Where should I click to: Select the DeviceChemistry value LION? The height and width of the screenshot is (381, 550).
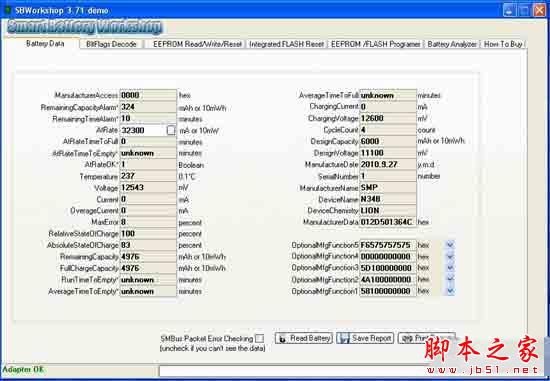pyautogui.click(x=370, y=210)
